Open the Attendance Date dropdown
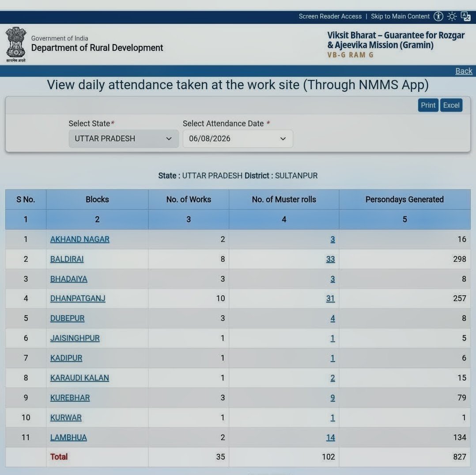Image resolution: width=476 pixels, height=475 pixels. pyautogui.click(x=238, y=139)
